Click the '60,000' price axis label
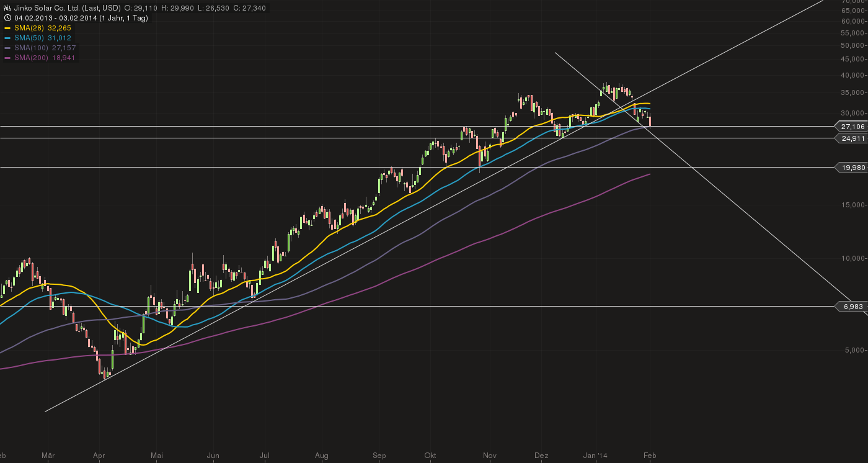Viewport: 868px width, 463px height. [x=854, y=20]
